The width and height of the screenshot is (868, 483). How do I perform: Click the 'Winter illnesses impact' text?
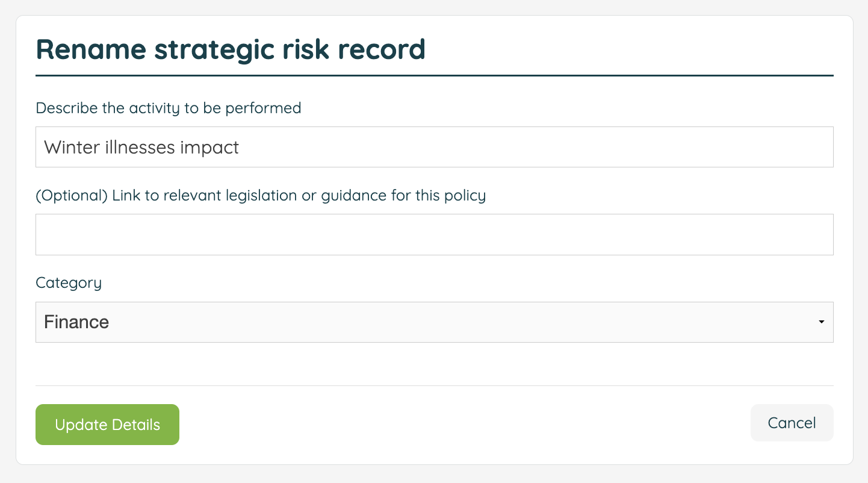click(141, 148)
